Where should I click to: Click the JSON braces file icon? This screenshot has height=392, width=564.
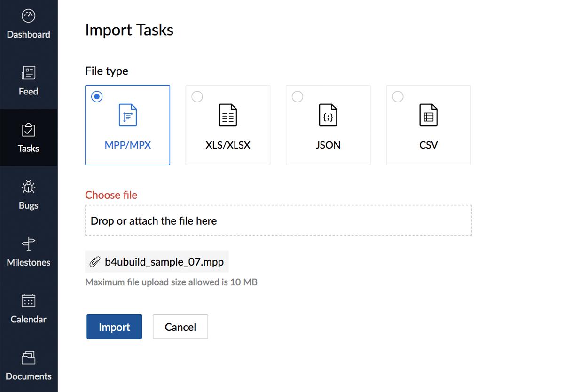[328, 115]
